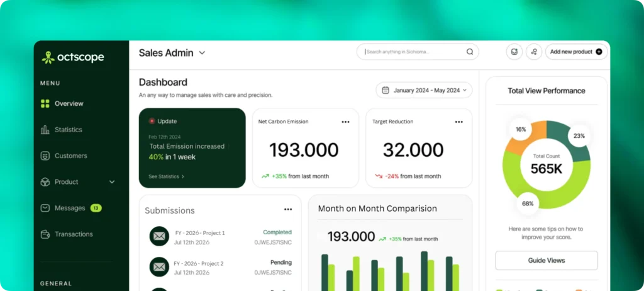Image resolution: width=644 pixels, height=291 pixels.
Task: Click the envelope icon for Project 2
Action: [x=159, y=266]
